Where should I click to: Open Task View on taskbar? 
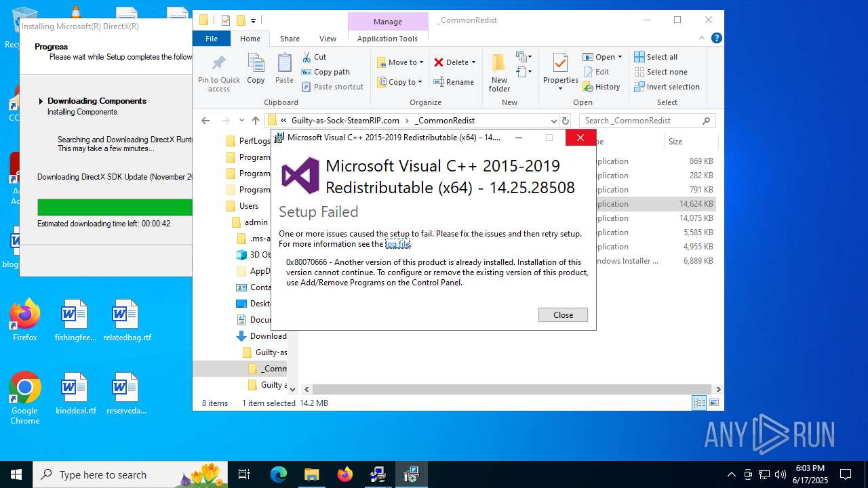pos(244,474)
